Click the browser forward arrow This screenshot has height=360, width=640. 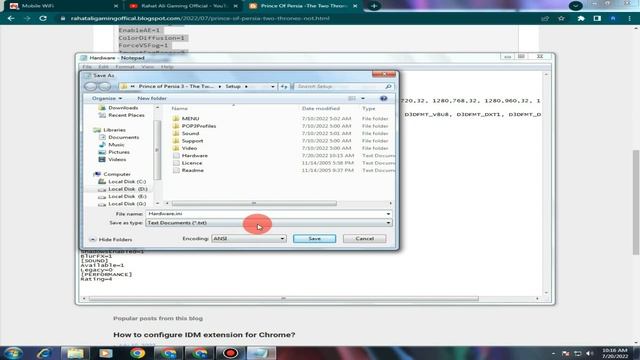point(27,18)
